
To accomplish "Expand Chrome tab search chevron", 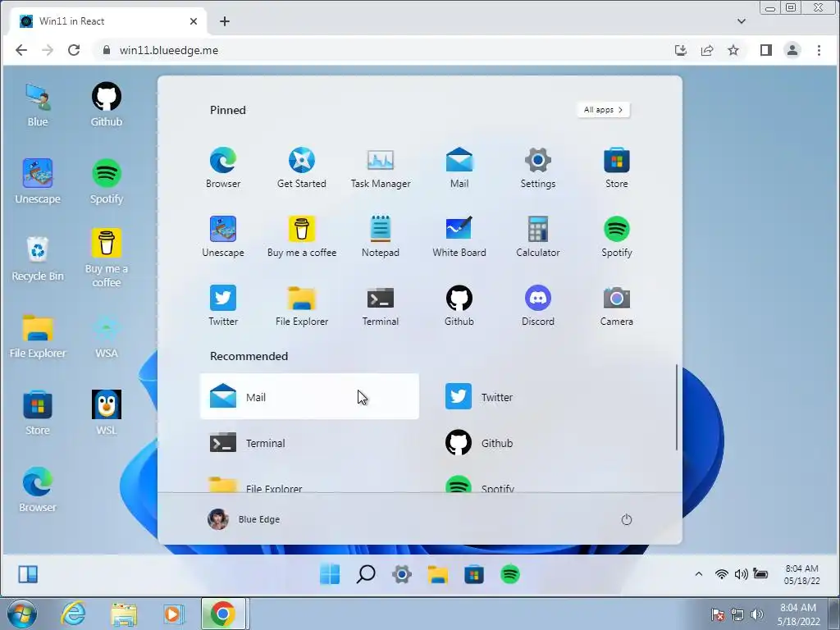I will 742,21.
